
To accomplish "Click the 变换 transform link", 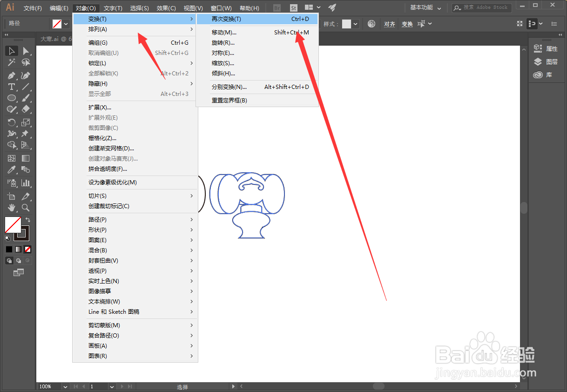I will tap(407, 24).
